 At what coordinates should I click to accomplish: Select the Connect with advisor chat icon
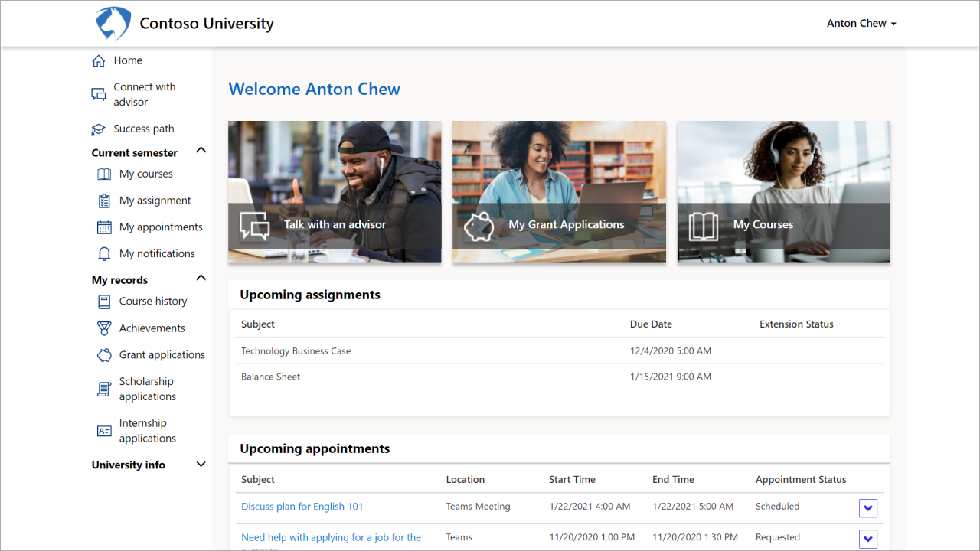(98, 94)
